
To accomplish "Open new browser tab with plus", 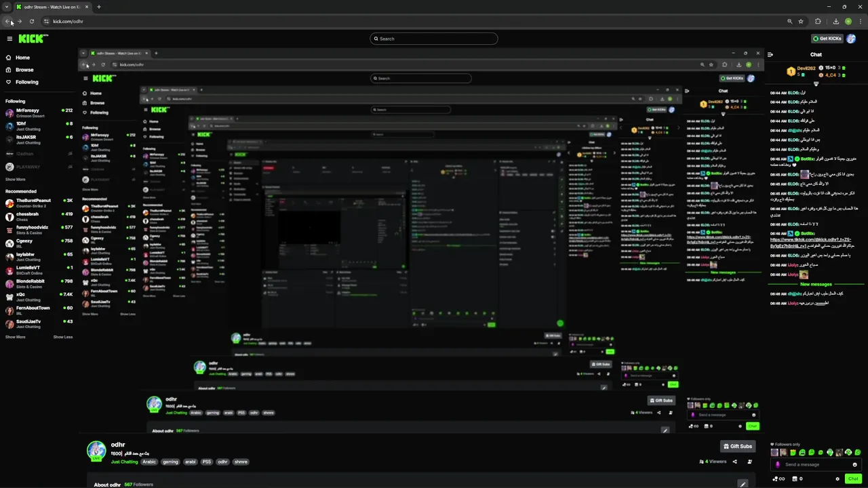I will (98, 7).
